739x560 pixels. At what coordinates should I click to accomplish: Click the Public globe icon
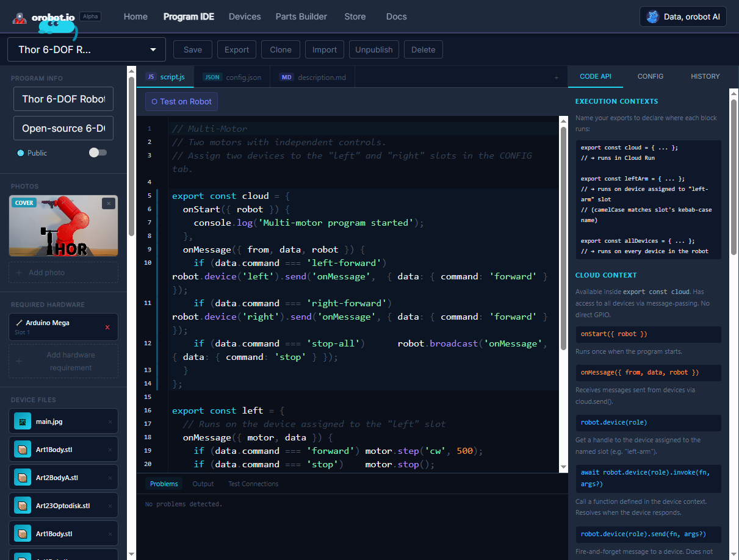coord(21,153)
